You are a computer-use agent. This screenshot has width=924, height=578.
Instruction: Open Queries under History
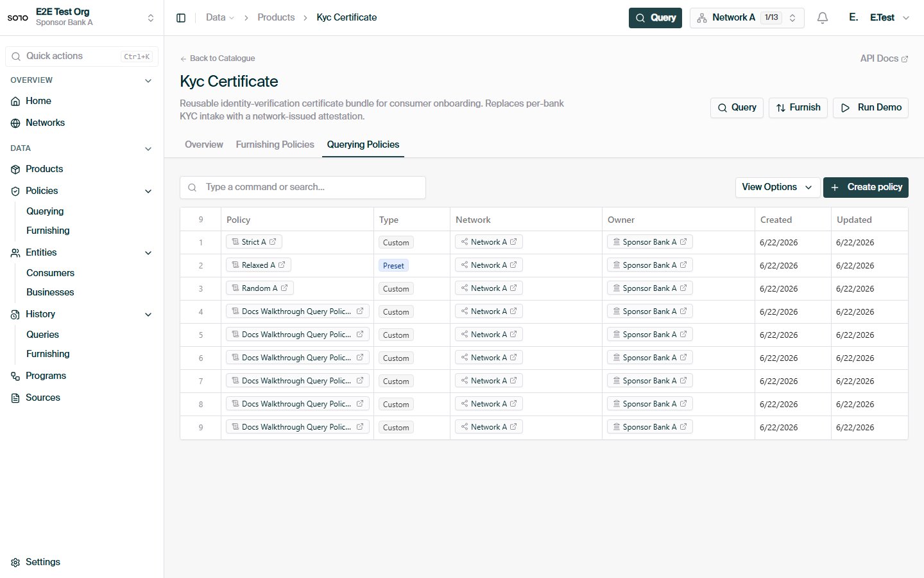click(42, 335)
